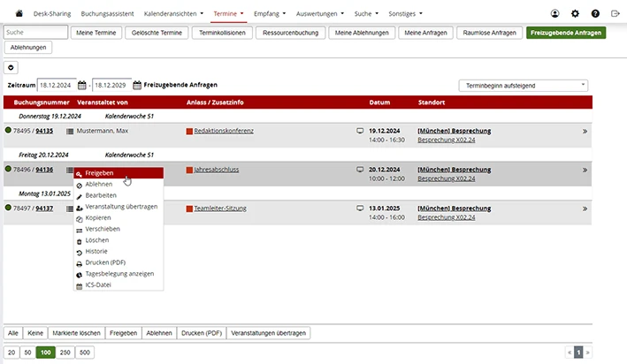627x364 pixels.
Task: Choose Veranstaltung übertragen in the context menu
Action: tap(119, 207)
